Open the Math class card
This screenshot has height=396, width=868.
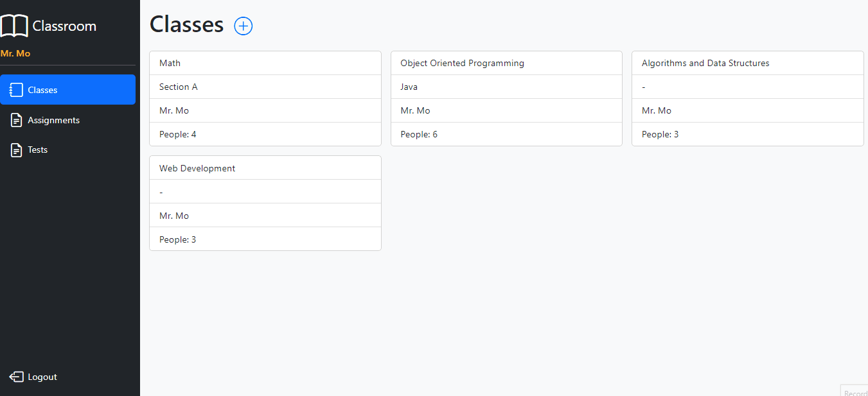click(x=265, y=62)
